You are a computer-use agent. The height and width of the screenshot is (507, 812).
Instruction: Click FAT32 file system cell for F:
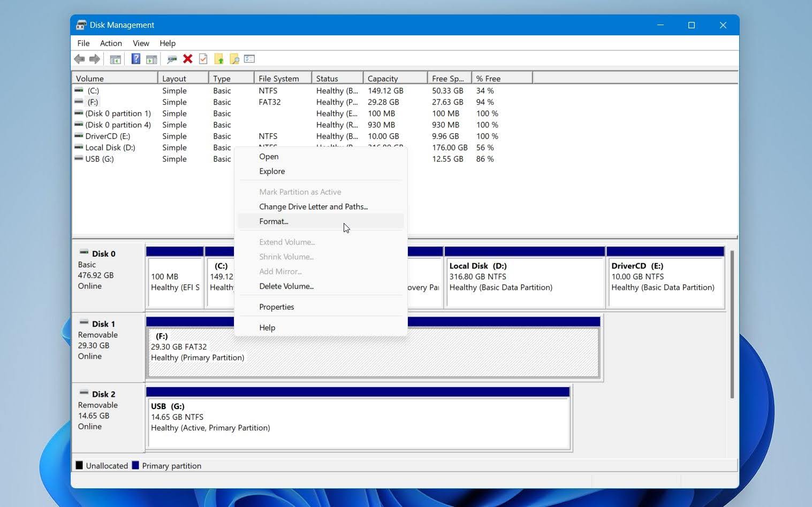click(270, 102)
